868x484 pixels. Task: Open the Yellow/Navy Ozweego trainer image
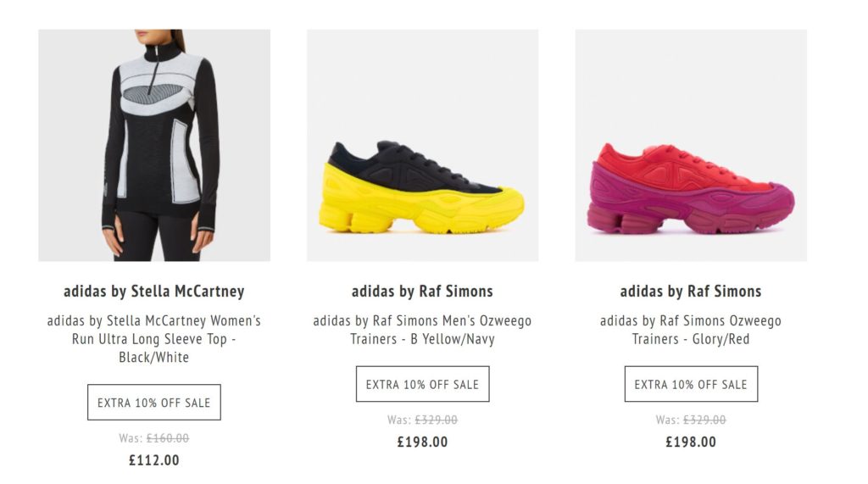pos(422,145)
